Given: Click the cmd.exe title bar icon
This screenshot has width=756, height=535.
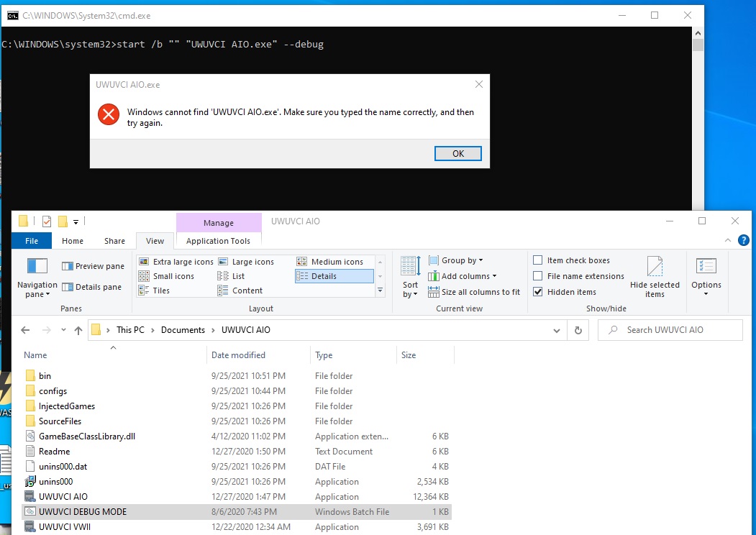Looking at the screenshot, I should (x=13, y=15).
